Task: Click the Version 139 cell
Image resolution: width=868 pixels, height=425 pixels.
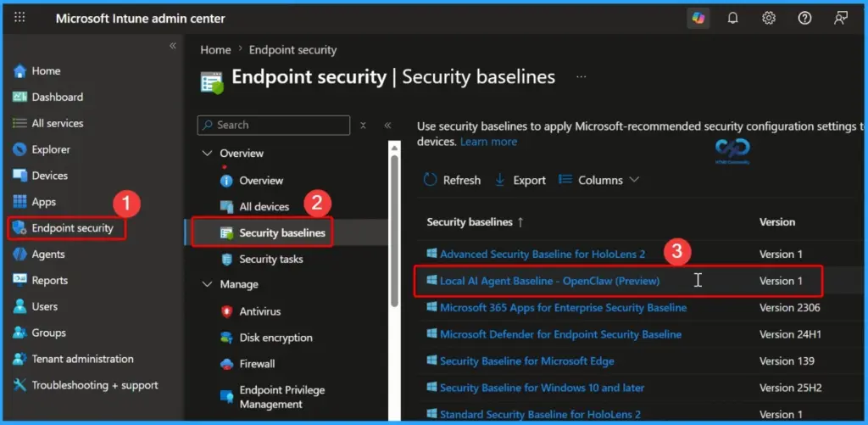Action: tap(787, 361)
